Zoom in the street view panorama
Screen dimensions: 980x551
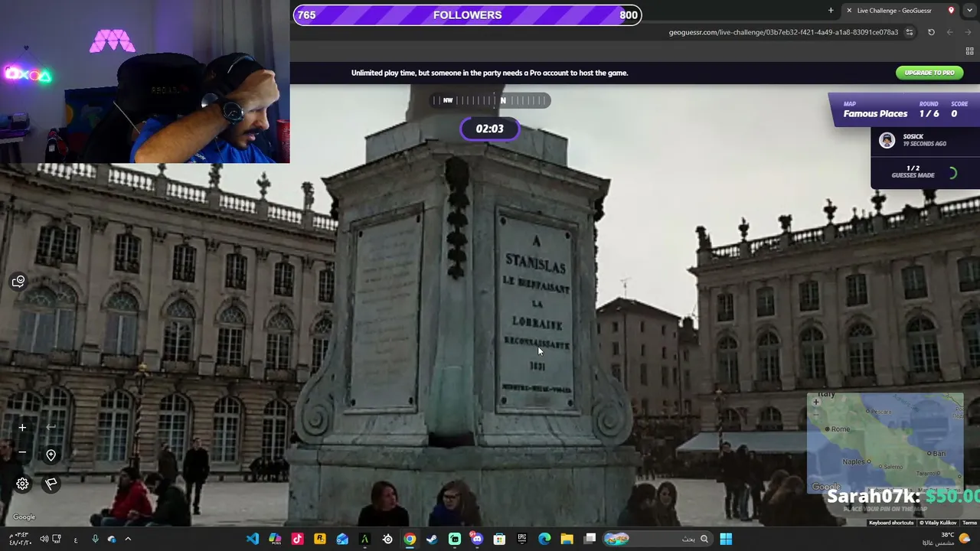(22, 428)
